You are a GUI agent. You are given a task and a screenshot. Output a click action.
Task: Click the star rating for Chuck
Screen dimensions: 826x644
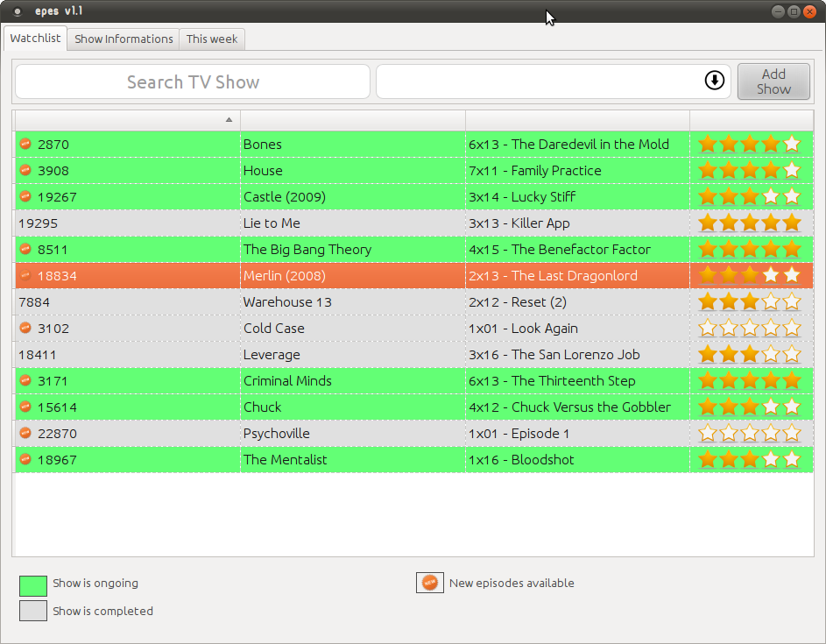(749, 407)
